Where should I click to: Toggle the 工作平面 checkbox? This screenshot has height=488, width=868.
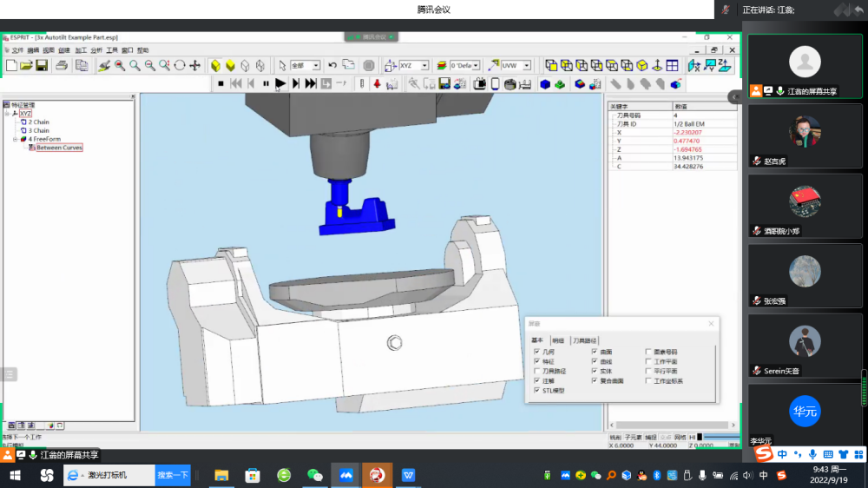pyautogui.click(x=648, y=361)
